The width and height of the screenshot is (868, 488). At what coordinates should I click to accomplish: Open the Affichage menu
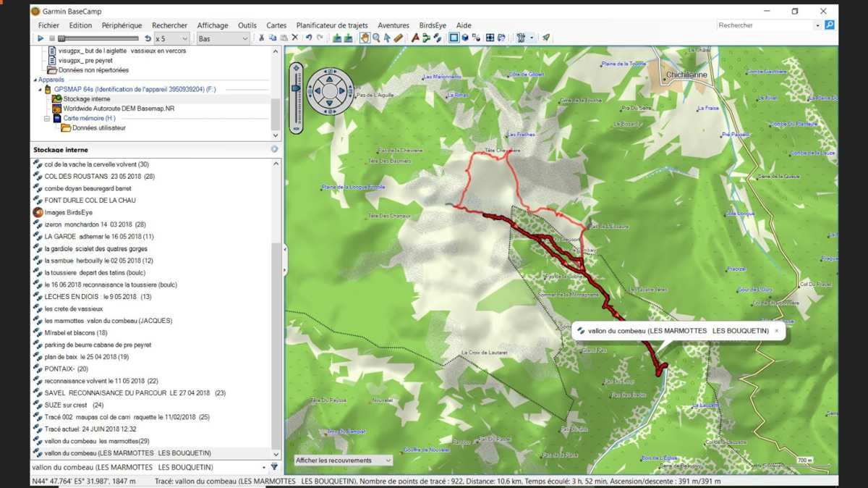click(x=213, y=25)
